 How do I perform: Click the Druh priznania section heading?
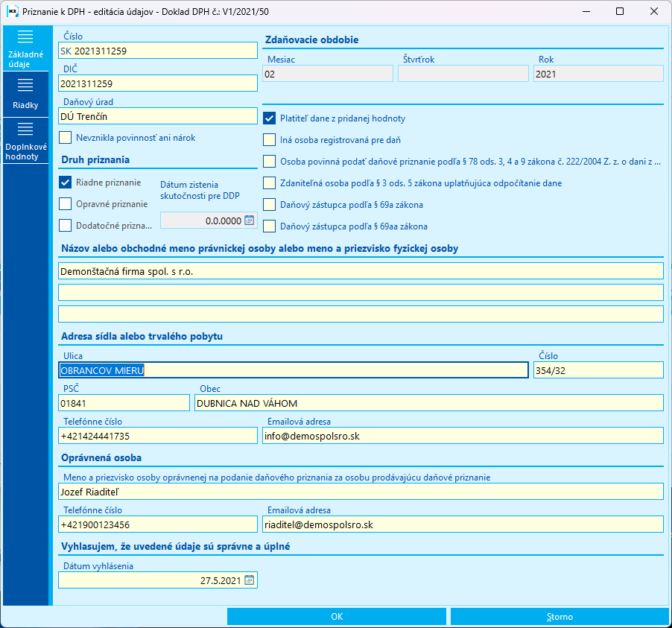[95, 160]
